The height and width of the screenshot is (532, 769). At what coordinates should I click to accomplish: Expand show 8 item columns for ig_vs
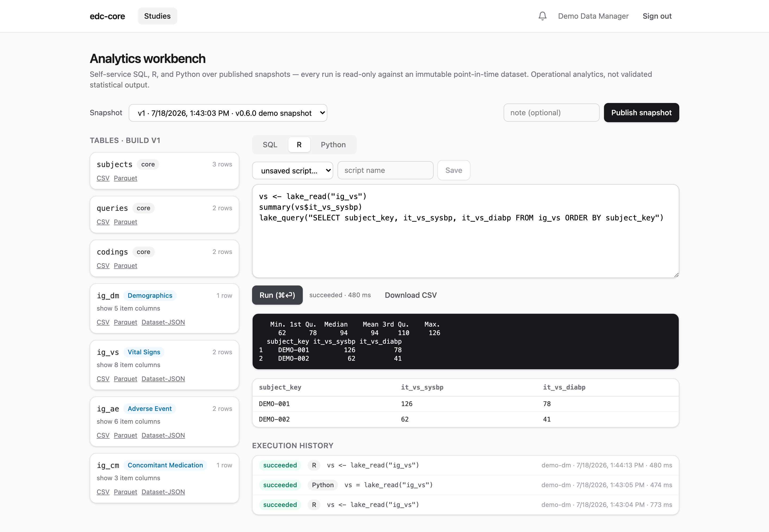click(128, 365)
